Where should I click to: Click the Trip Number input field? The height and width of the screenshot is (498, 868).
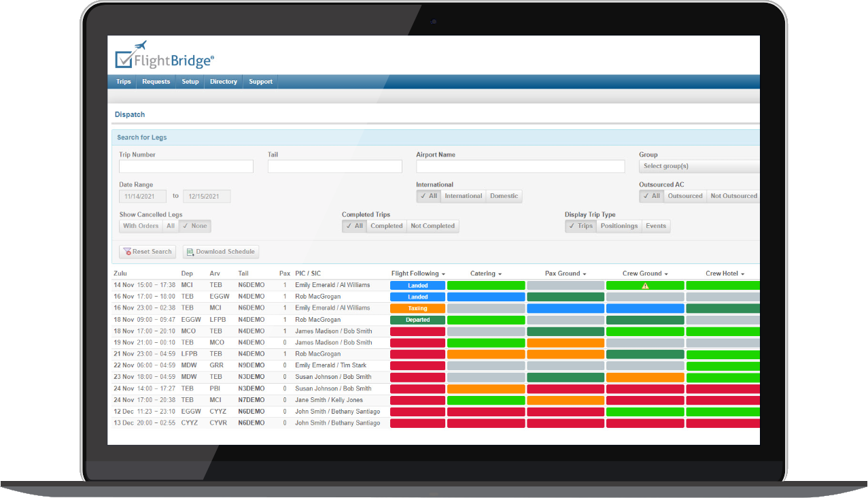click(x=186, y=166)
